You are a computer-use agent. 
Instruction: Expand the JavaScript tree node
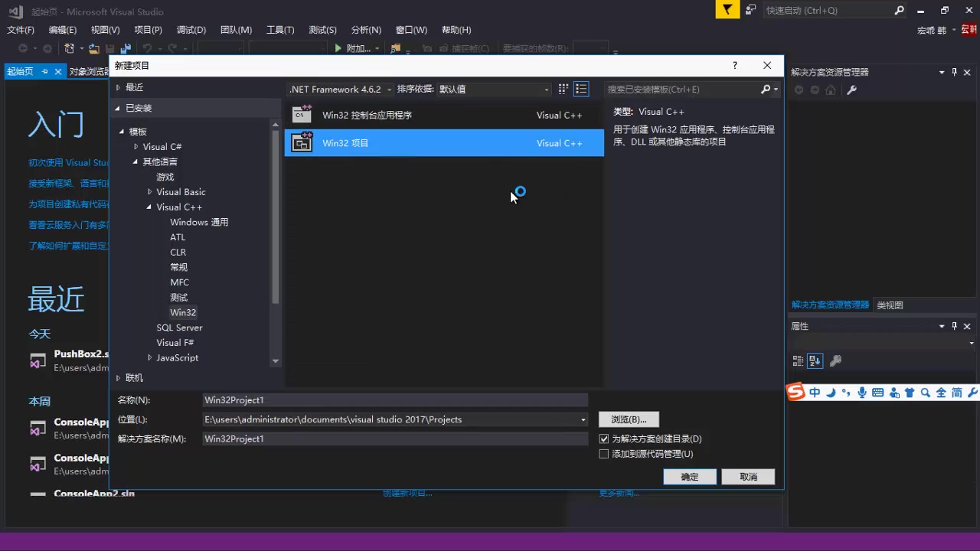point(149,358)
